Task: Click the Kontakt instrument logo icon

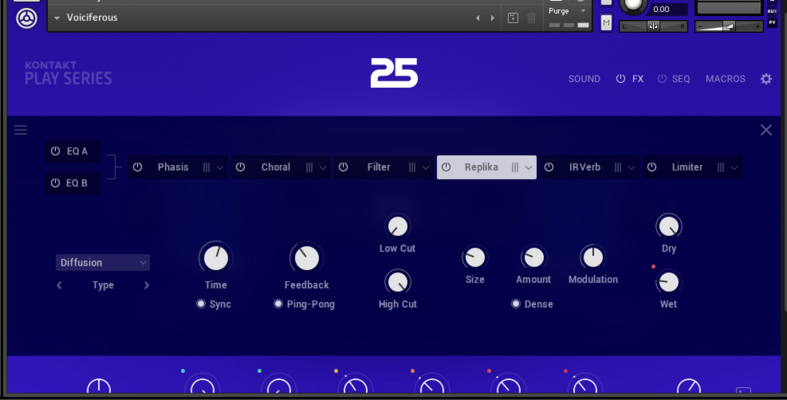Action: tap(26, 19)
